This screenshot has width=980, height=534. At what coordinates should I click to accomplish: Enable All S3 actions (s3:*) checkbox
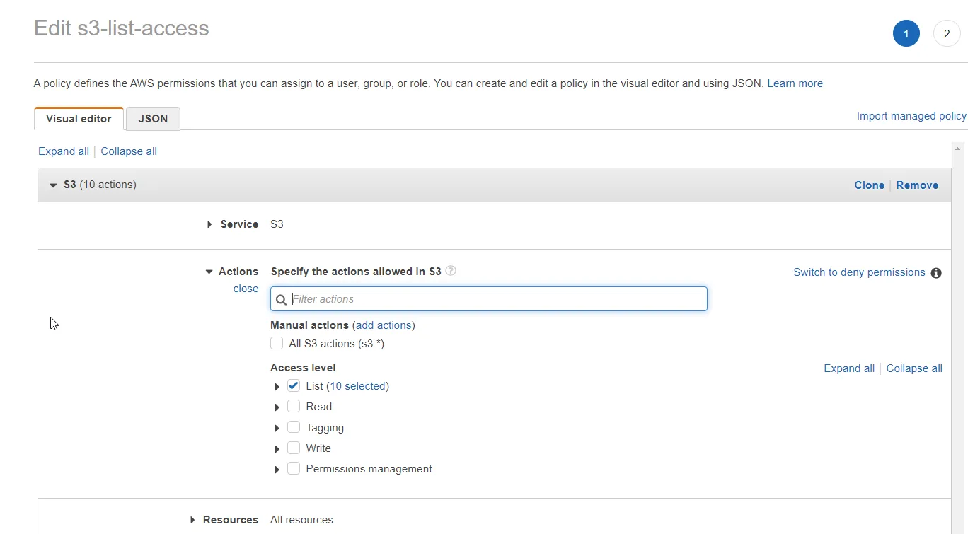pyautogui.click(x=277, y=343)
